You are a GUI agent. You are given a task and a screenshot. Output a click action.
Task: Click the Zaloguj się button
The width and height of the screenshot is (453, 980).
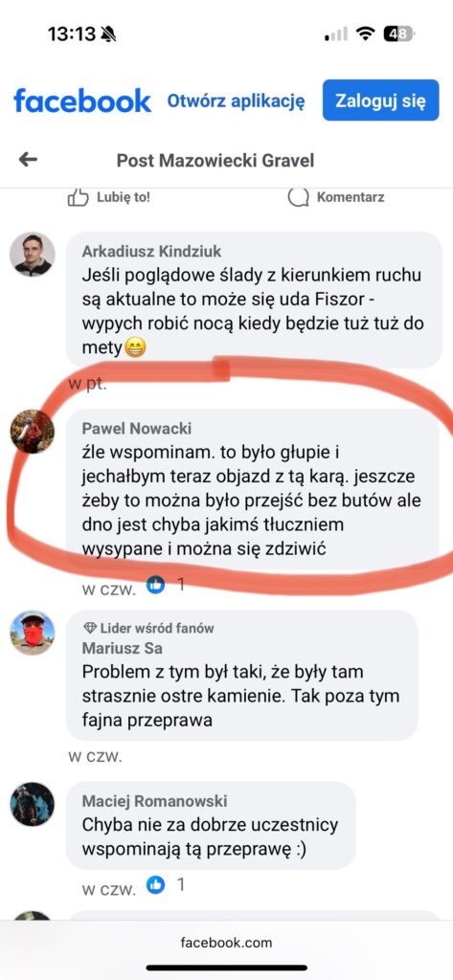coord(381,100)
